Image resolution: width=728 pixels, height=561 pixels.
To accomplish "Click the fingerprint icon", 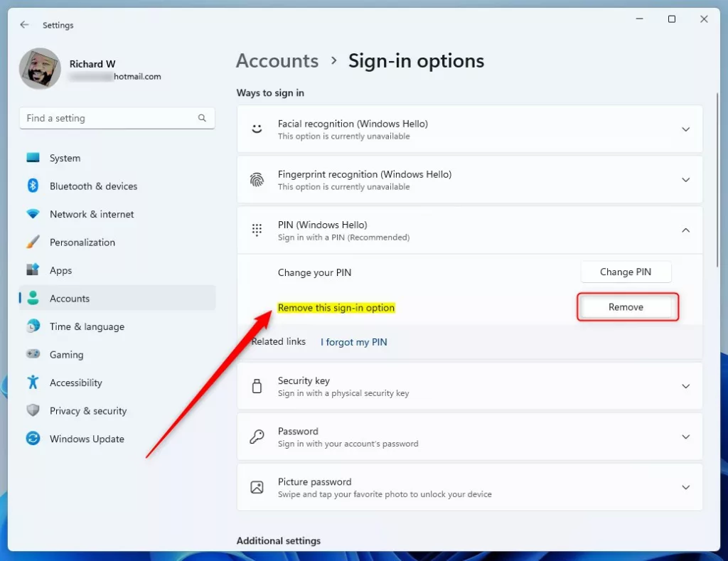I will 257,180.
